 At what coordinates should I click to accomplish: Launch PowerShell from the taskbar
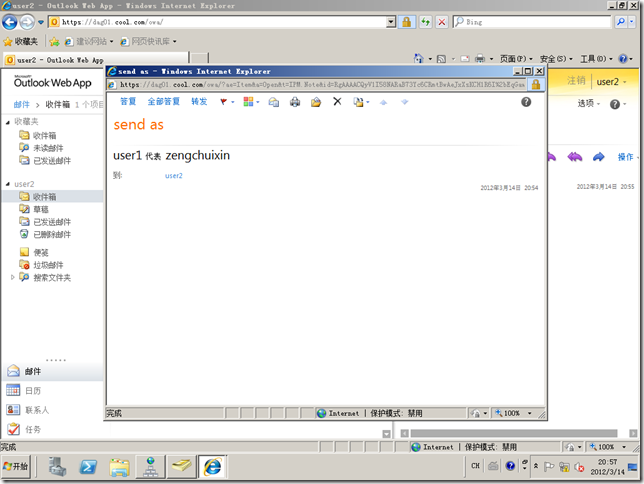click(x=88, y=466)
